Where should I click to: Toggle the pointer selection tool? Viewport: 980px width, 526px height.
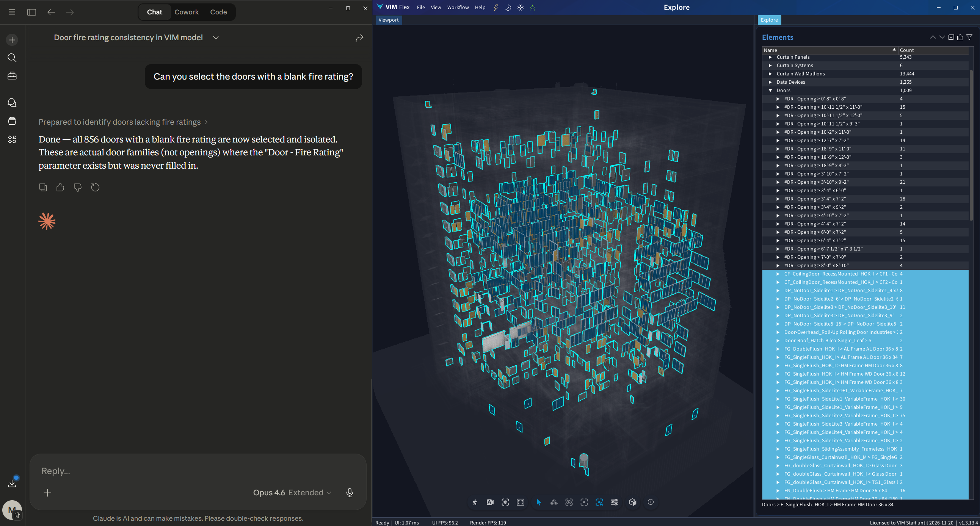coord(539,503)
